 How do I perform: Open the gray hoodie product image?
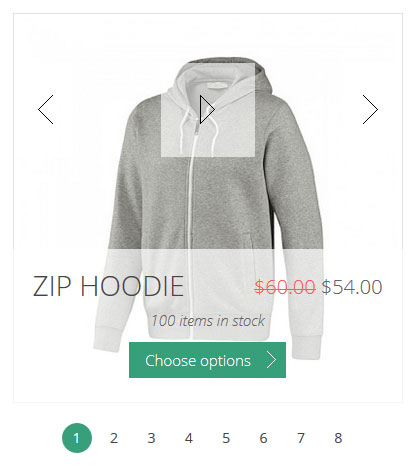click(208, 205)
